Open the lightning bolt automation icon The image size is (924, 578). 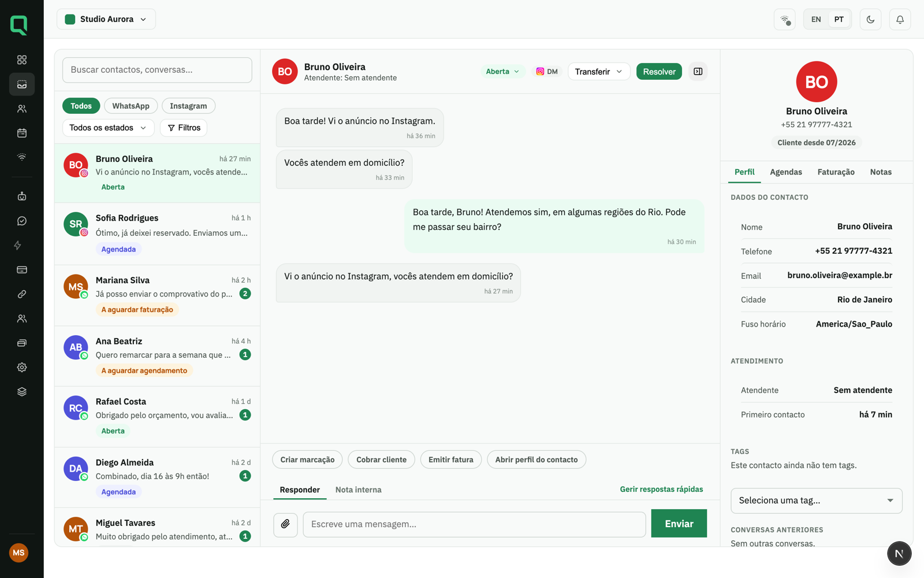(18, 246)
